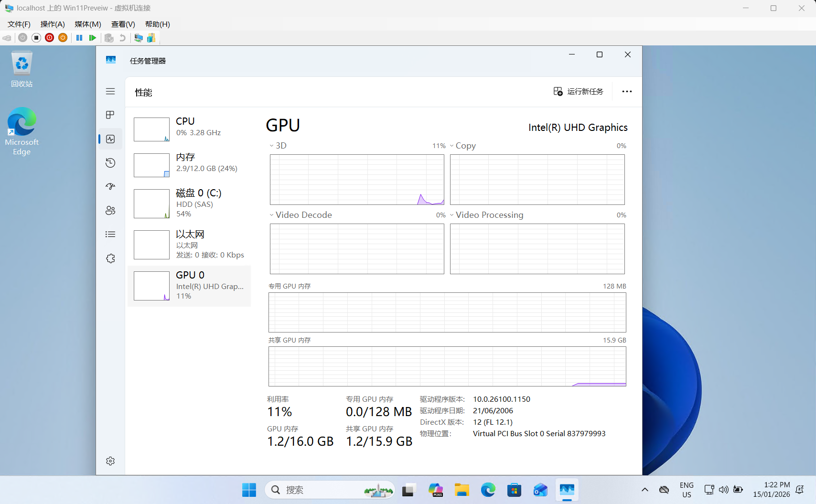Open the Processes page in sidebar
This screenshot has height=504, width=816.
110,115
